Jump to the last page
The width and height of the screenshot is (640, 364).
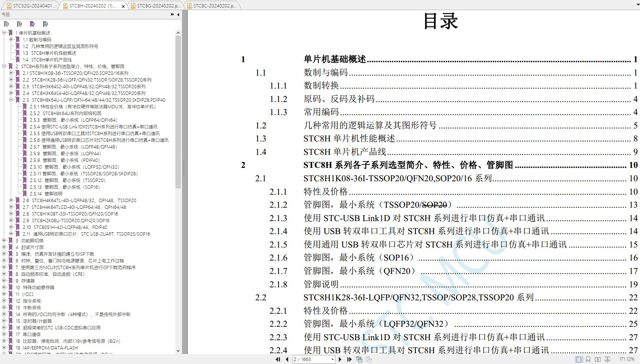[x=349, y=359]
